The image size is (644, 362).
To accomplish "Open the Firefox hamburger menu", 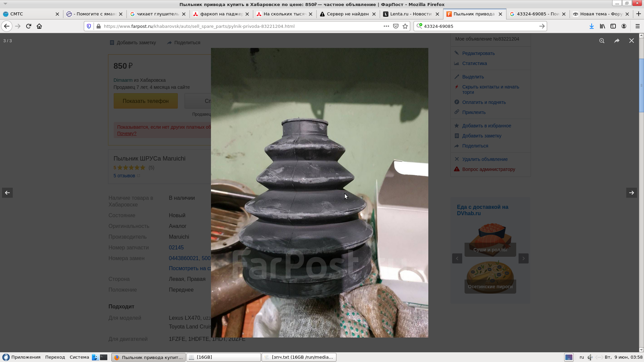I will [637, 26].
